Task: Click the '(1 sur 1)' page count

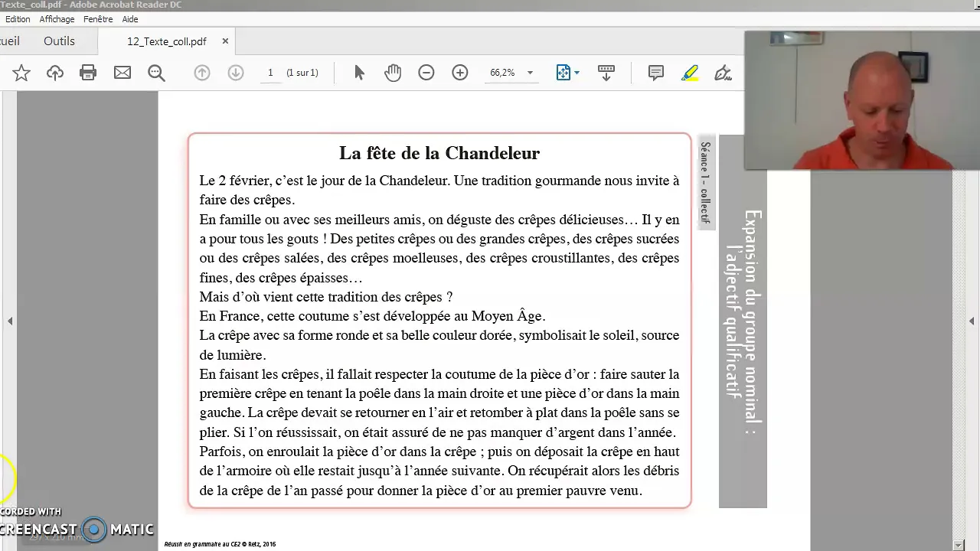Action: pos(302,73)
